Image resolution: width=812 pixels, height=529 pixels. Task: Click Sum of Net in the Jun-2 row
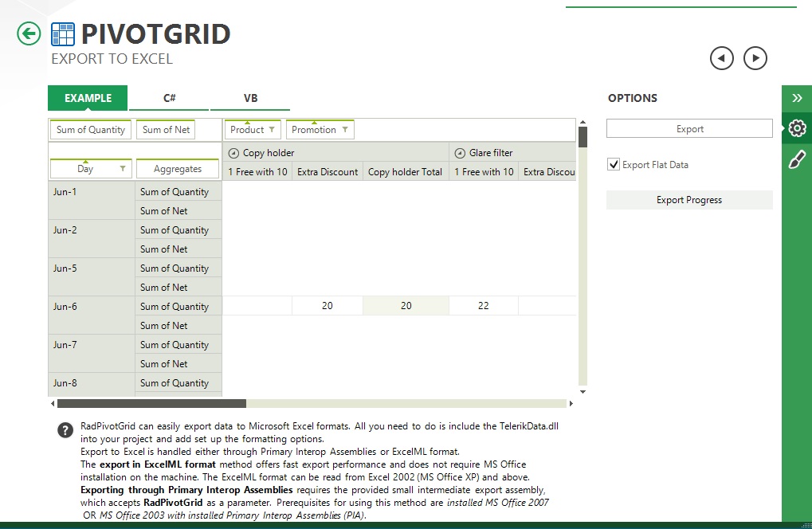pos(178,249)
